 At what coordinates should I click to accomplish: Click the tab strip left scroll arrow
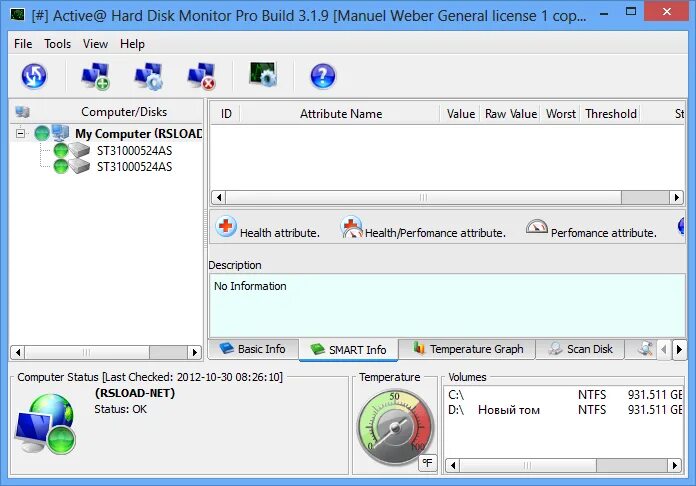(x=664, y=350)
